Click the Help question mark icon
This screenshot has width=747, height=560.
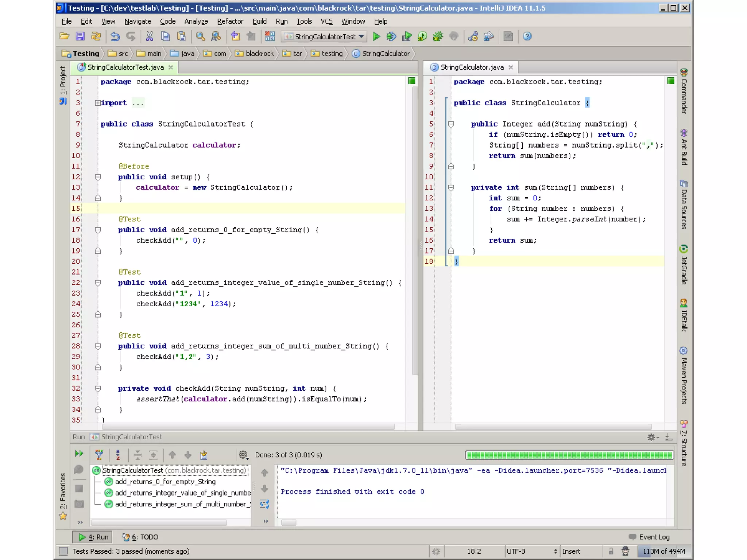527,36
